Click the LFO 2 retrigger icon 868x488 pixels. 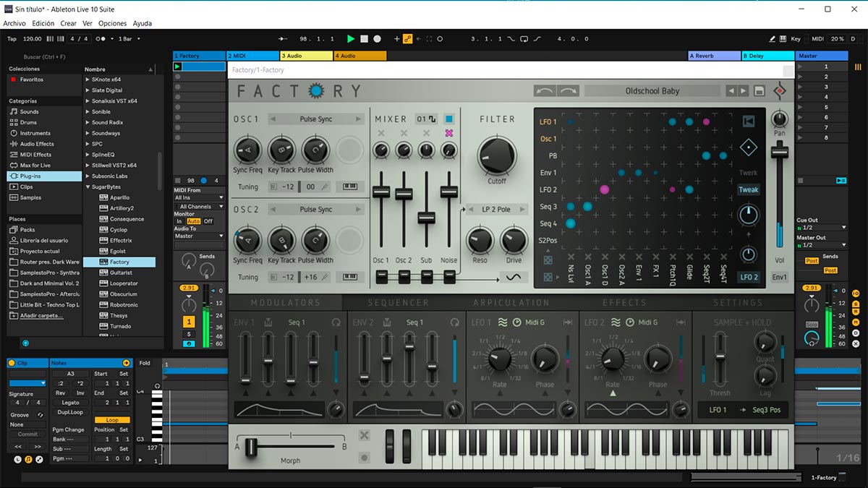[x=681, y=322]
